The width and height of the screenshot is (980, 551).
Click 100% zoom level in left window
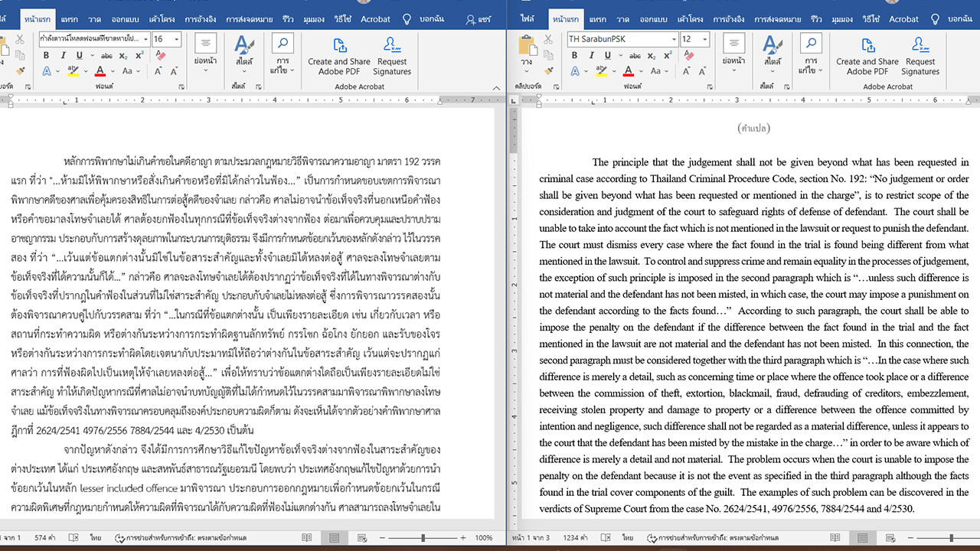click(x=484, y=538)
